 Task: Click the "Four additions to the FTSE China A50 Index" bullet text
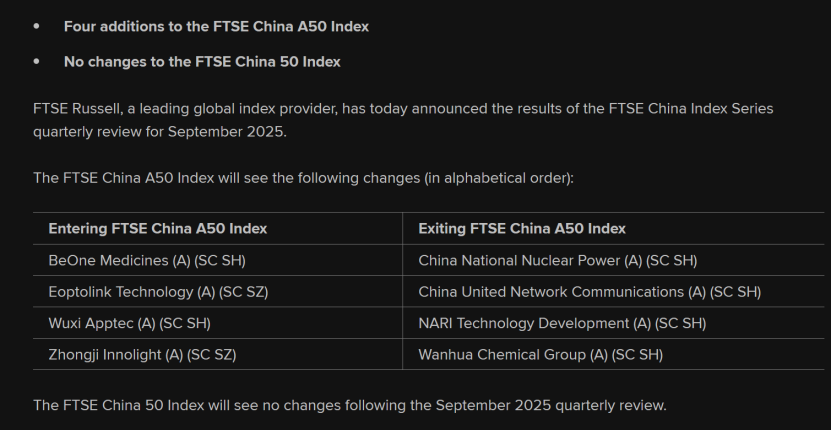(216, 27)
